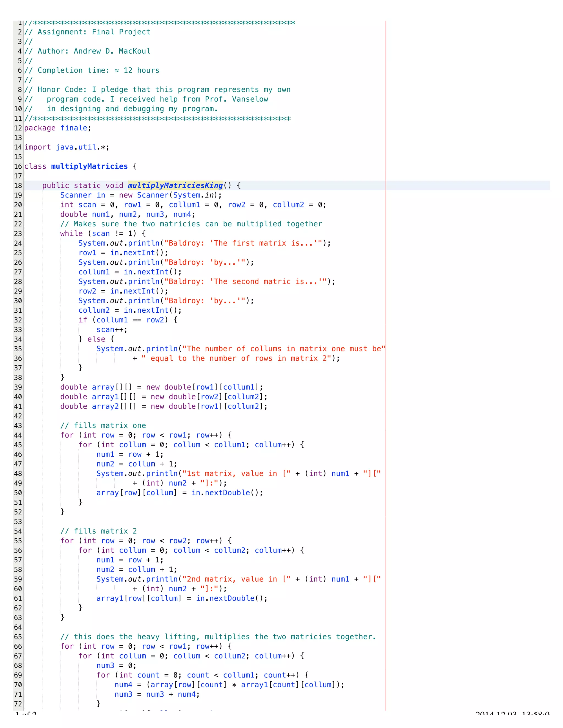Click 'if (collum1 == row2) {' condition
Image resolution: width=563 pixels, height=728 pixels.
click(128, 320)
